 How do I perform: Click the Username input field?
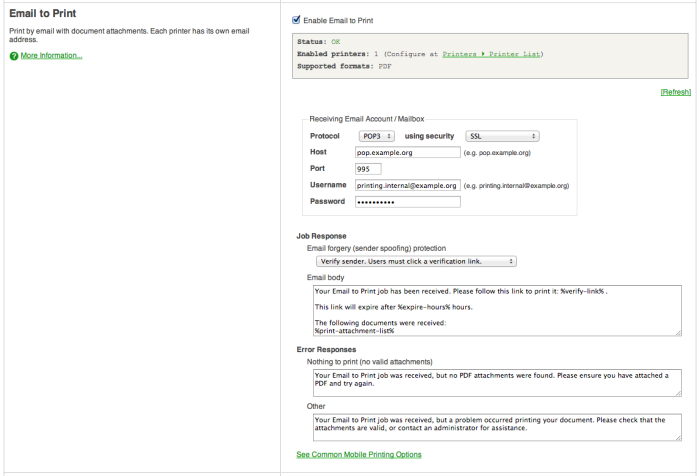click(x=408, y=185)
